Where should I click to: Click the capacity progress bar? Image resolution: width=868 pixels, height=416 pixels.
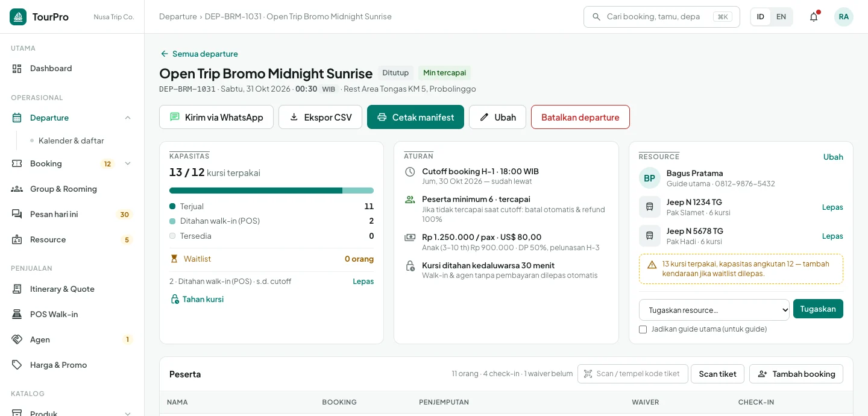271,191
